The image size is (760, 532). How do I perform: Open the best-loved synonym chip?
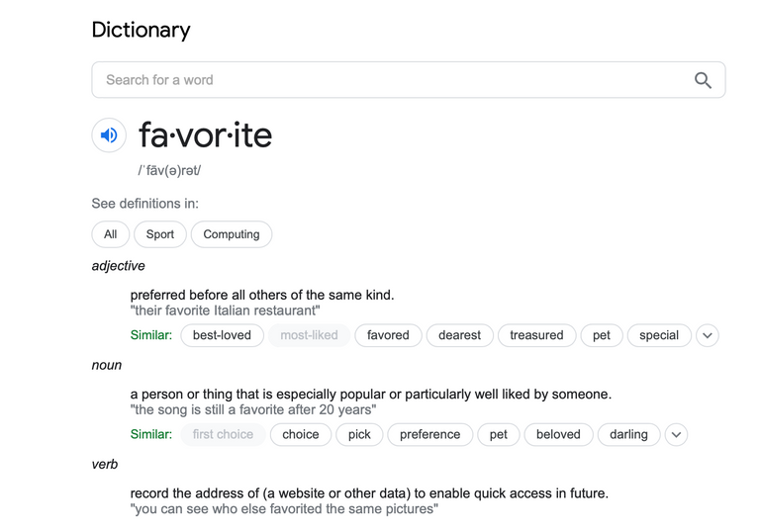tap(222, 335)
